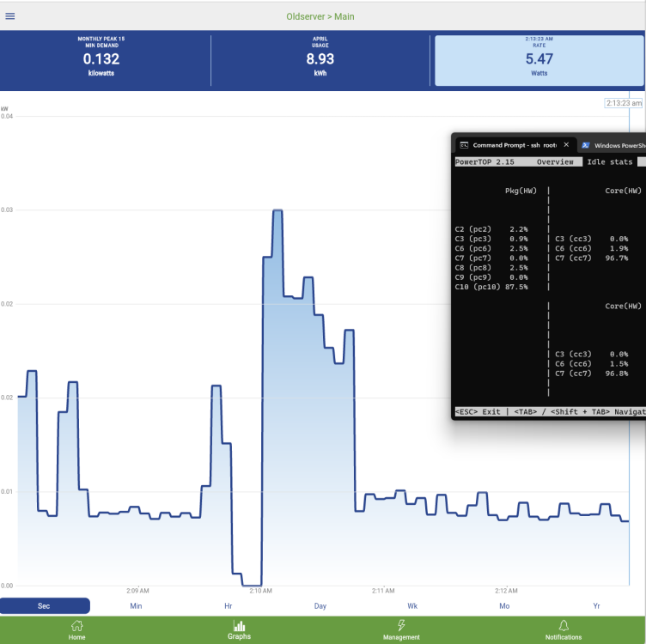Select the April Usage card

pyautogui.click(x=320, y=58)
